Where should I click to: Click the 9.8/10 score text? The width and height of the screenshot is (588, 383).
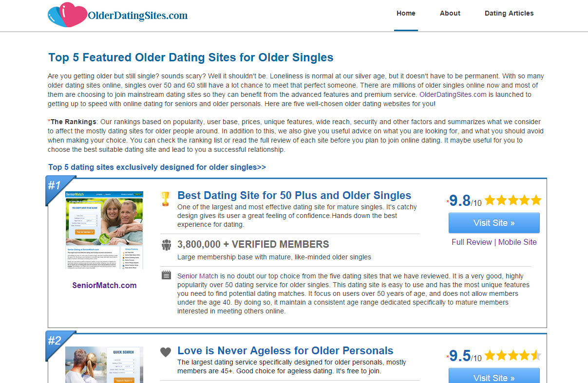[465, 201]
